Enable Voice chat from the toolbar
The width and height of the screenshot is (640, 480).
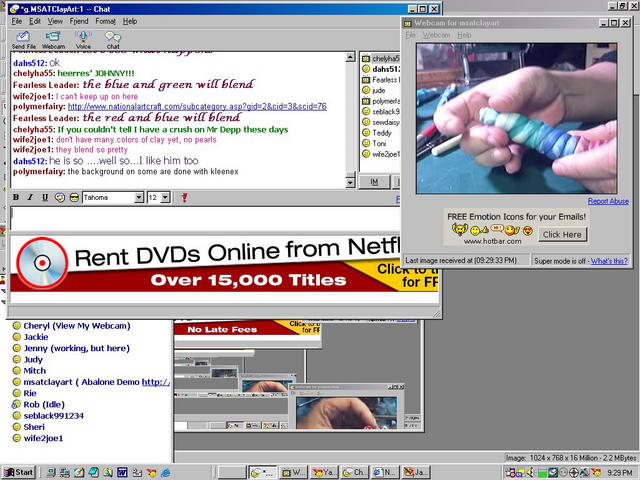tap(83, 40)
